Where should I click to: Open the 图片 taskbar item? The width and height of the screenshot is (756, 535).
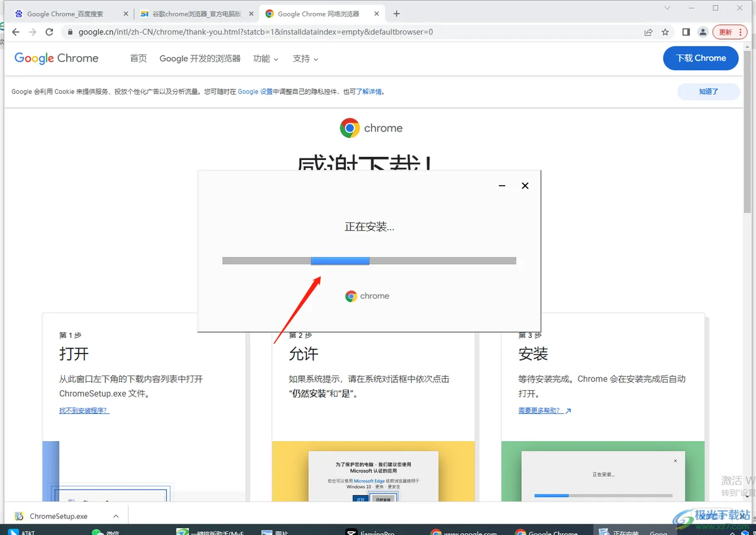click(275, 532)
